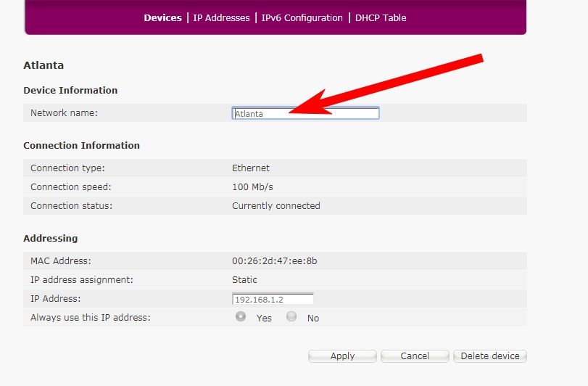
Task: Click the Currently connected status text
Action: coord(276,205)
